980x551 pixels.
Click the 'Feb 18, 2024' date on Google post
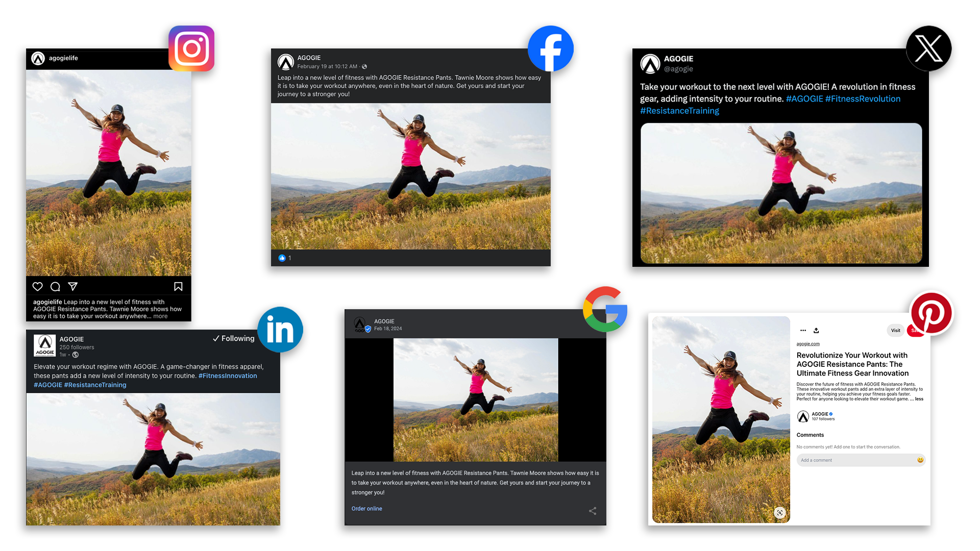(x=388, y=329)
